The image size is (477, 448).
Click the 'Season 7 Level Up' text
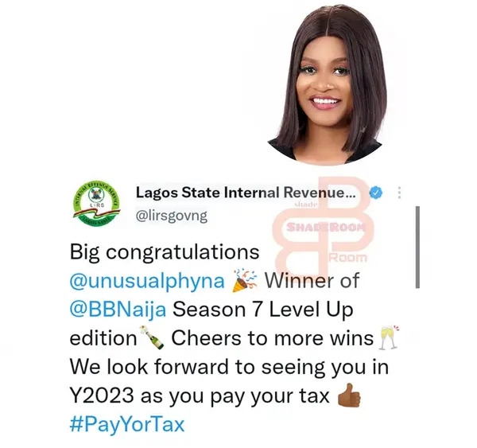click(263, 310)
